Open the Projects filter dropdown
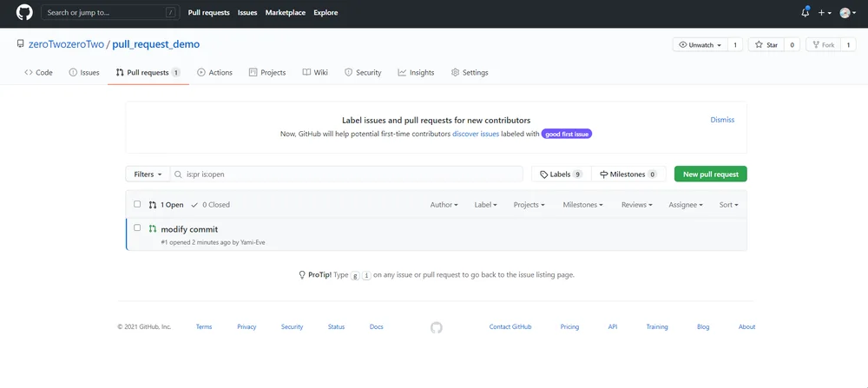Image resolution: width=868 pixels, height=388 pixels. (529, 205)
